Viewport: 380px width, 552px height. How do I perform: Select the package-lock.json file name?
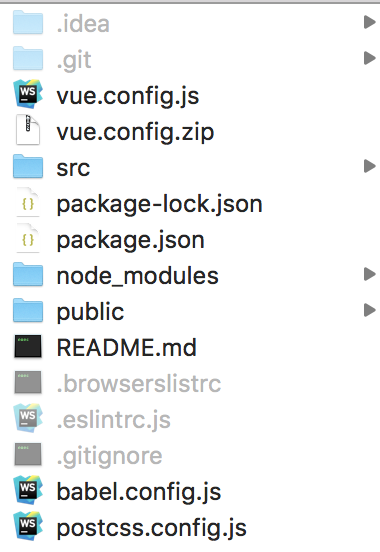click(160, 205)
